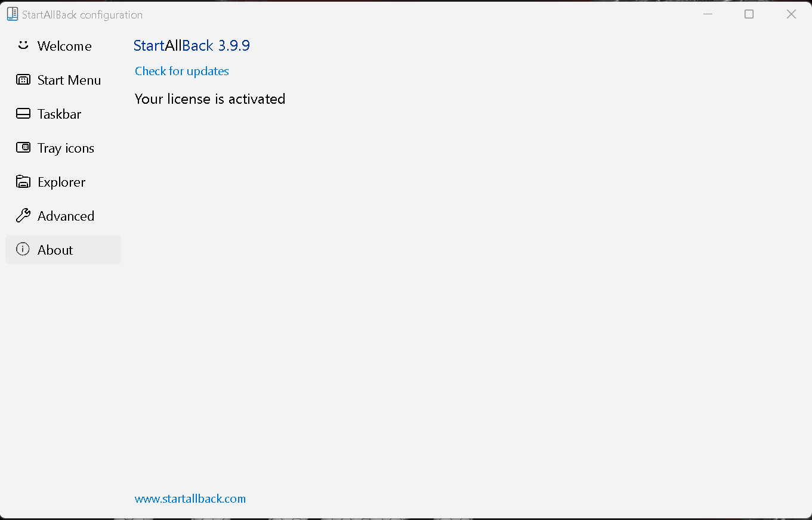This screenshot has height=520, width=812.
Task: Select the About text label
Action: pyautogui.click(x=55, y=250)
